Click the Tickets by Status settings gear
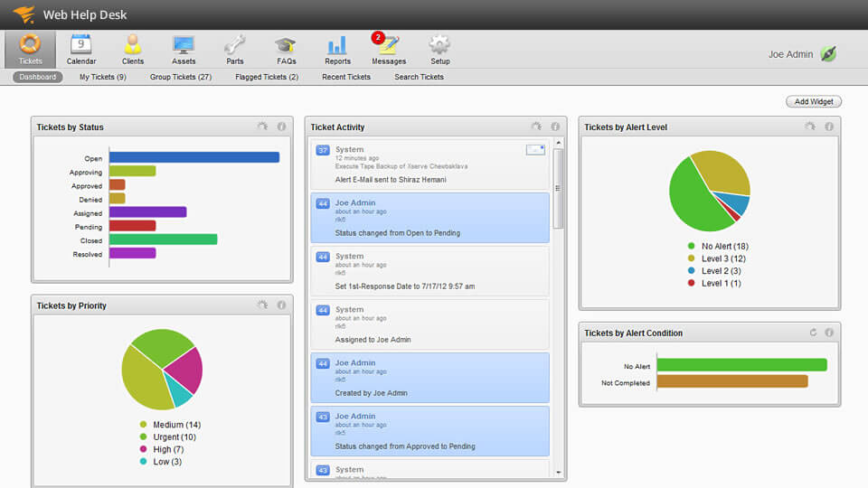The image size is (868, 488). pyautogui.click(x=262, y=127)
